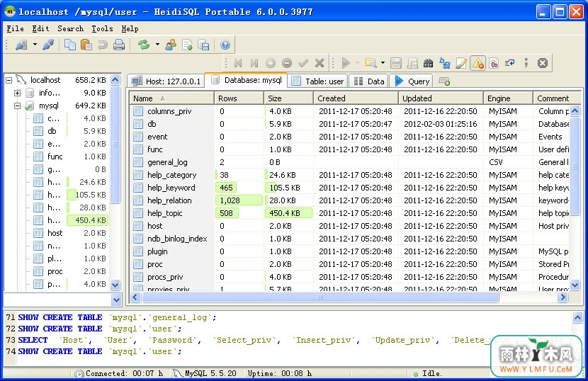Collapse the mysql database node

pos(17,106)
